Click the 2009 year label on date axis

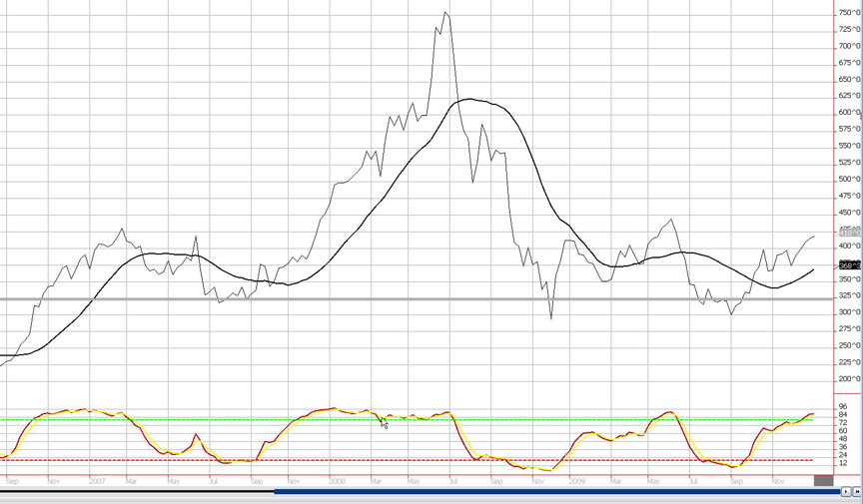point(577,481)
